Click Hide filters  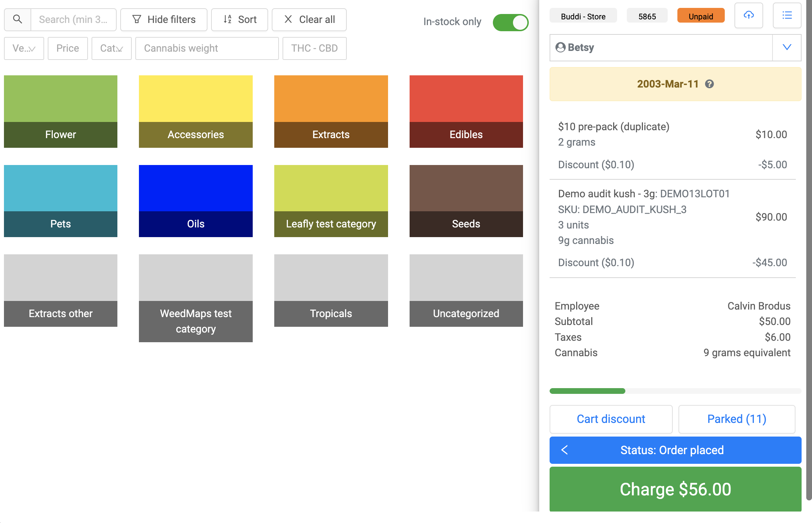coord(164,19)
